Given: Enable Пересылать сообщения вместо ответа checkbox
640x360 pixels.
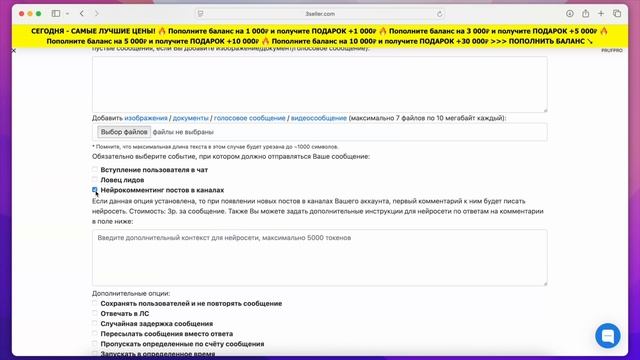Looking at the screenshot, I should tap(95, 333).
